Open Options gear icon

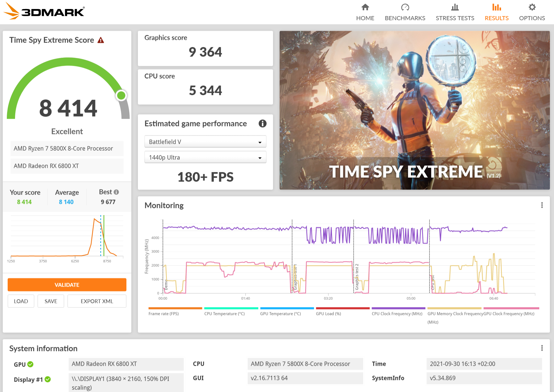click(x=532, y=7)
